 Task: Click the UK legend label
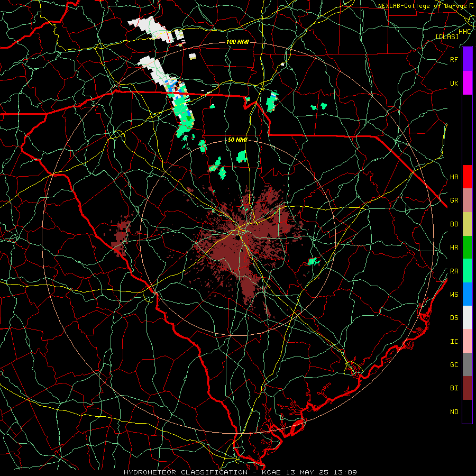(454, 83)
